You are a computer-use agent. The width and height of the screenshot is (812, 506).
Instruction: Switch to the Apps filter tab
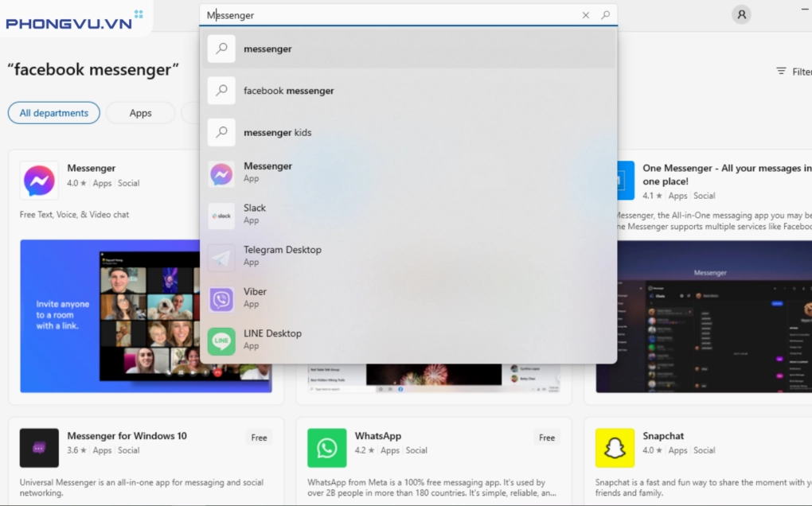point(140,113)
